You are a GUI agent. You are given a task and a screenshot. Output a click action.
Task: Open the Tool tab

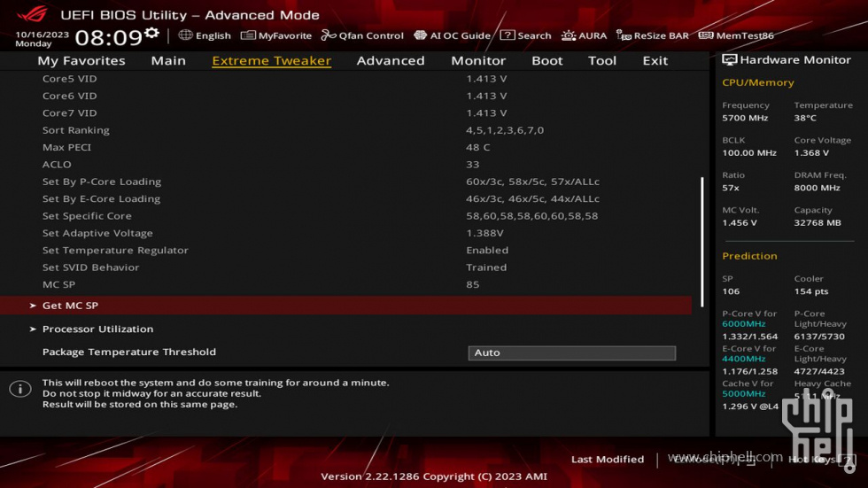pyautogui.click(x=601, y=60)
